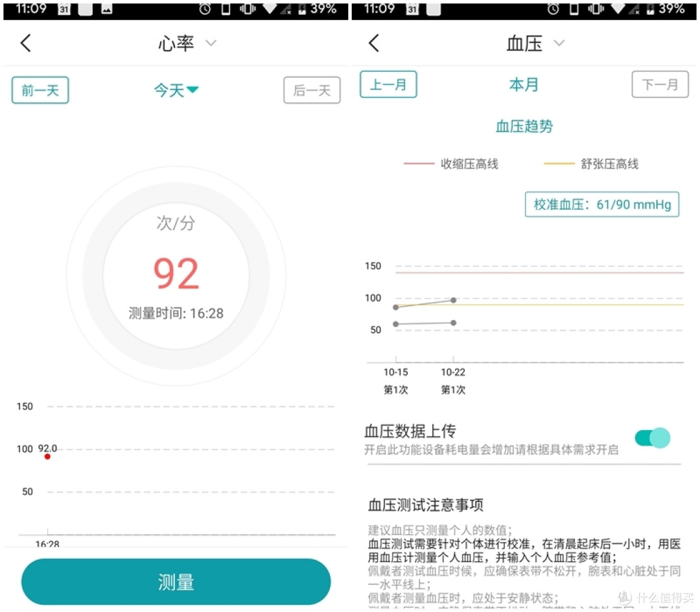The width and height of the screenshot is (700, 612).
Task: Open the 今天 date picker dropdown
Action: coord(176,90)
